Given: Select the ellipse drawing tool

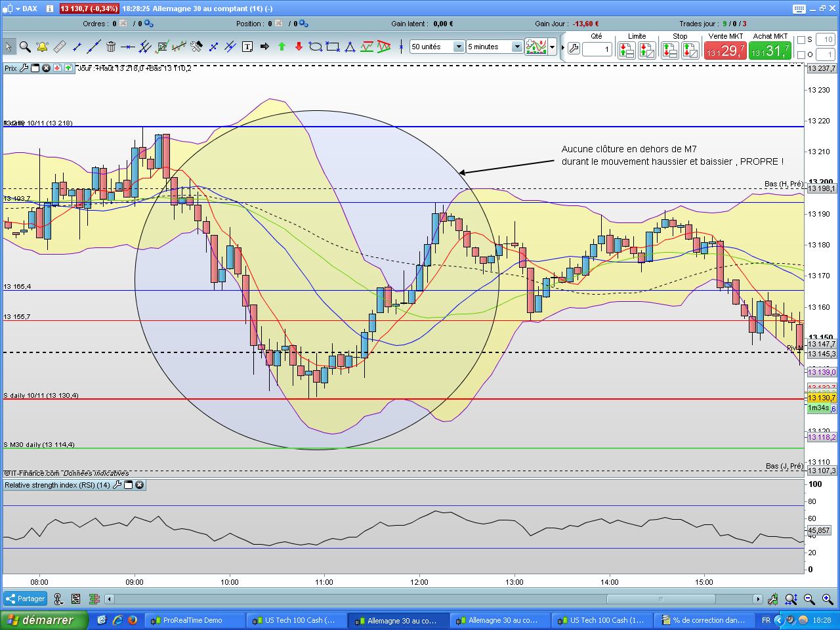Looking at the screenshot, I should click(316, 47).
